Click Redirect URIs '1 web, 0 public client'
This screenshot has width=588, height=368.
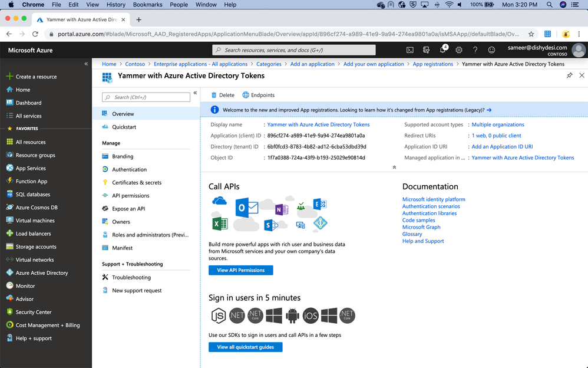(x=496, y=136)
